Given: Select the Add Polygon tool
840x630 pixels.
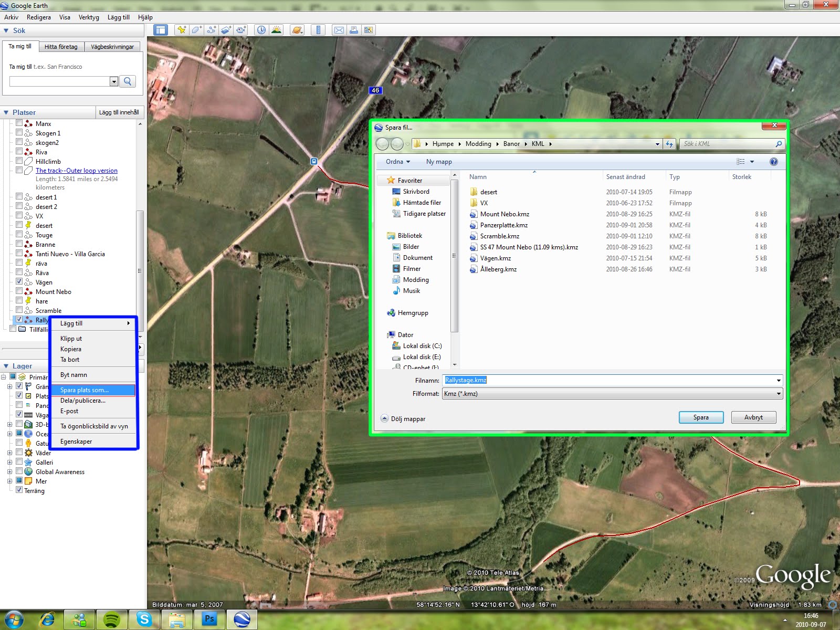Looking at the screenshot, I should 196,30.
